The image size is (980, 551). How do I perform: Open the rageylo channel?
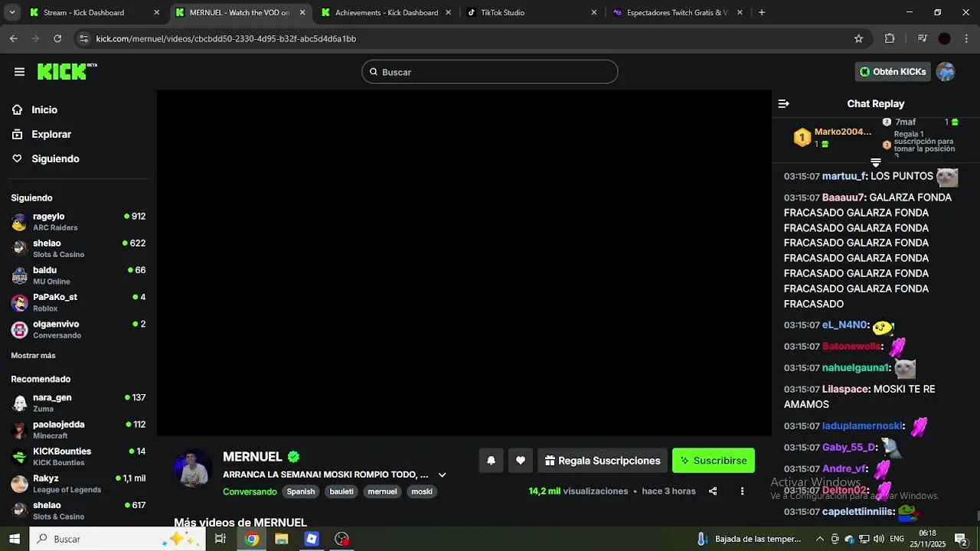click(x=78, y=222)
